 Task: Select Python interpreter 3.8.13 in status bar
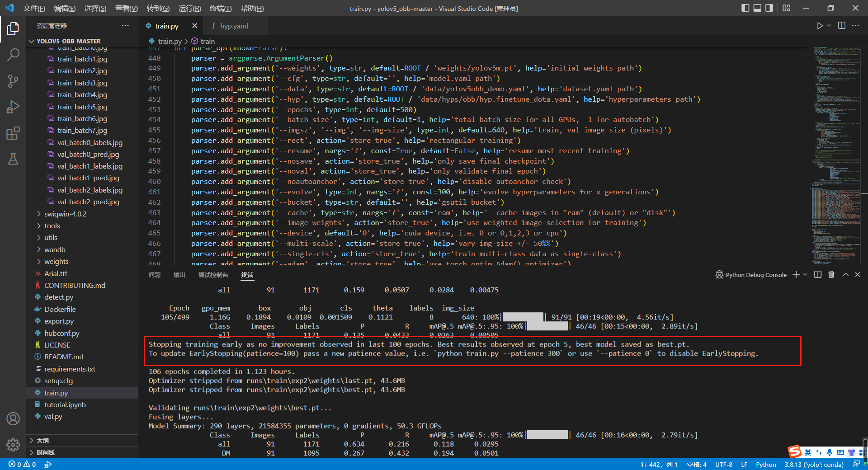point(814,464)
